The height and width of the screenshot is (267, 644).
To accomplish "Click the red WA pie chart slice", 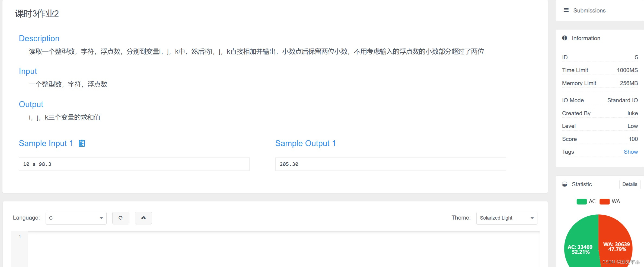I will (x=616, y=241).
